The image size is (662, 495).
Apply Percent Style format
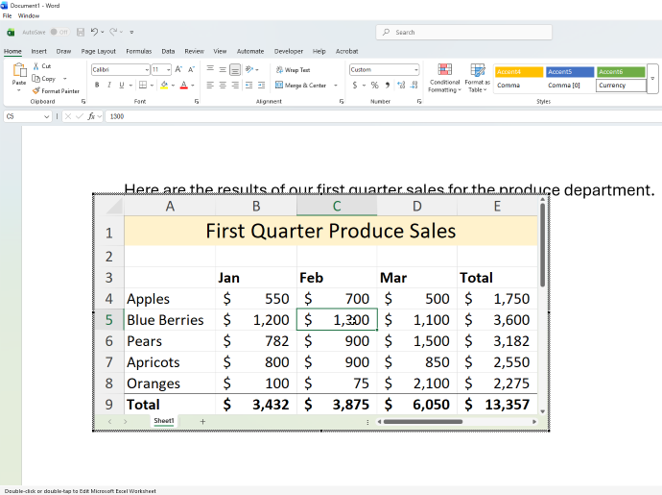pos(374,85)
